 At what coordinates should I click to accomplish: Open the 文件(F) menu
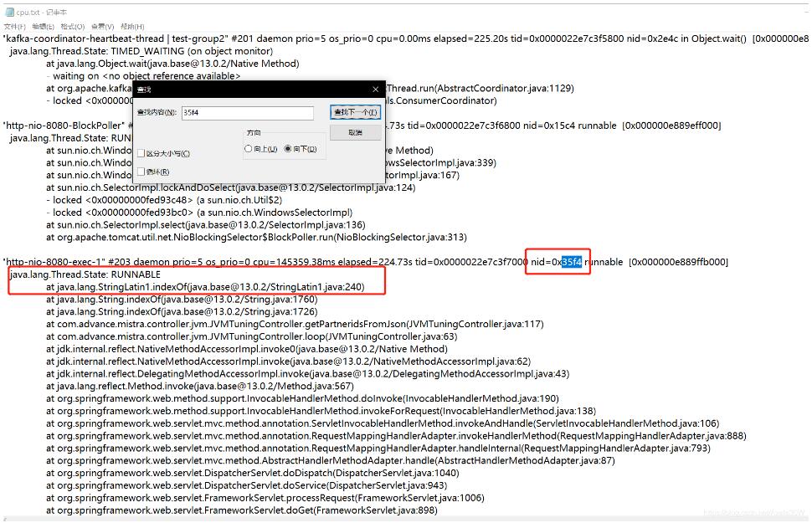14,27
